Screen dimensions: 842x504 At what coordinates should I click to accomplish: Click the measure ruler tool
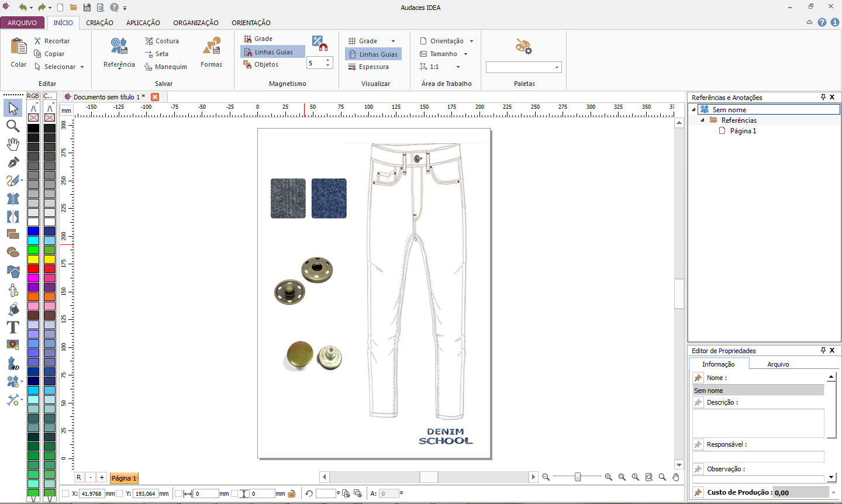13,400
